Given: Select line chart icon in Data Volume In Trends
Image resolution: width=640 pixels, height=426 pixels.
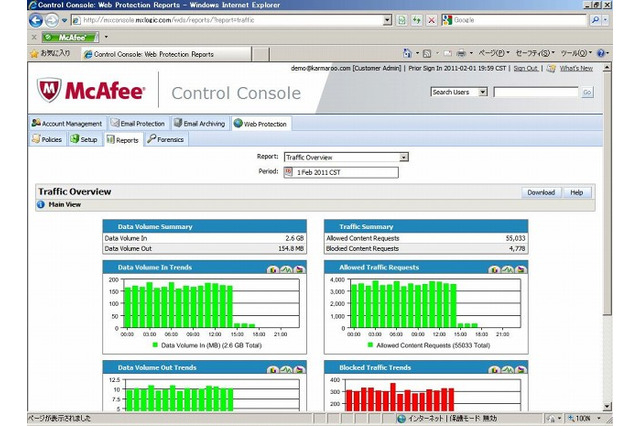Looking at the screenshot, I should (286, 269).
